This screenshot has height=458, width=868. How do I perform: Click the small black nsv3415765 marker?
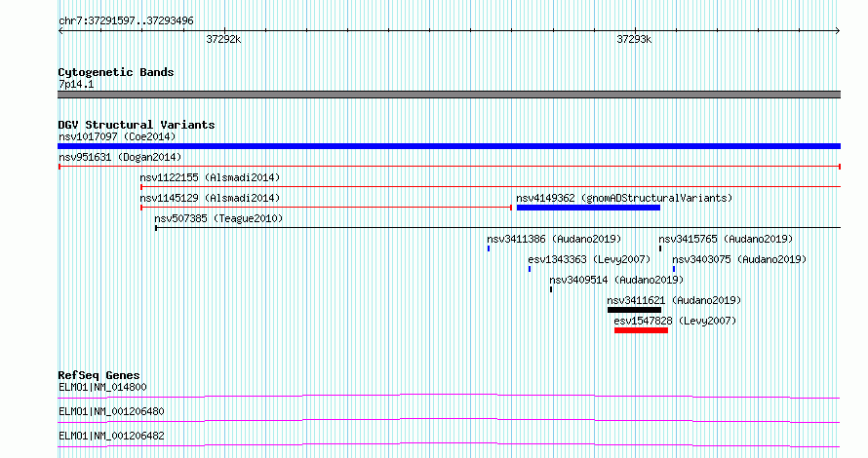coord(660,248)
